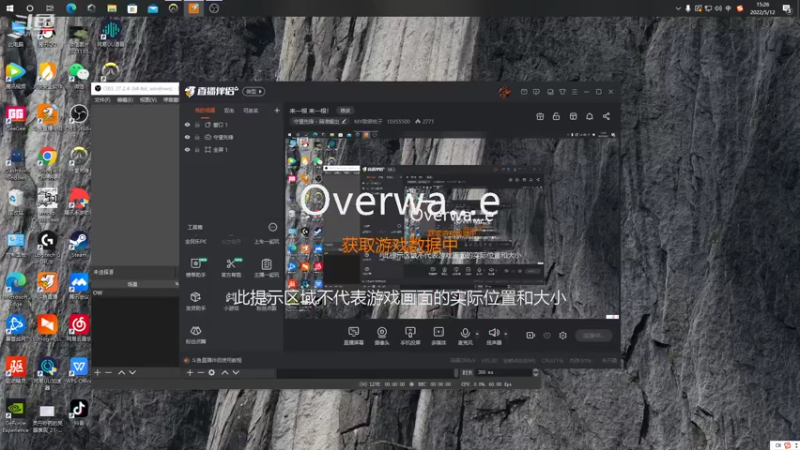Screen dimensions: 800x450
Task: Open File Explorer from the taskbar
Action: (x=112, y=8)
